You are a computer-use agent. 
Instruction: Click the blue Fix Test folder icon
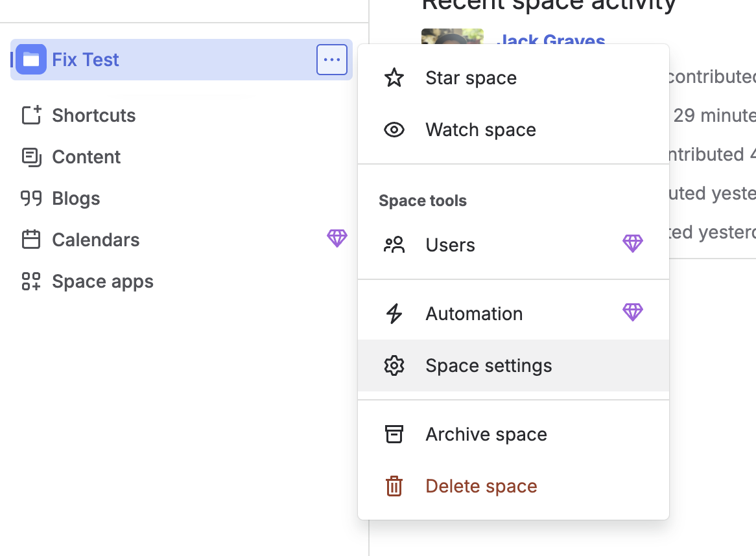coord(30,59)
